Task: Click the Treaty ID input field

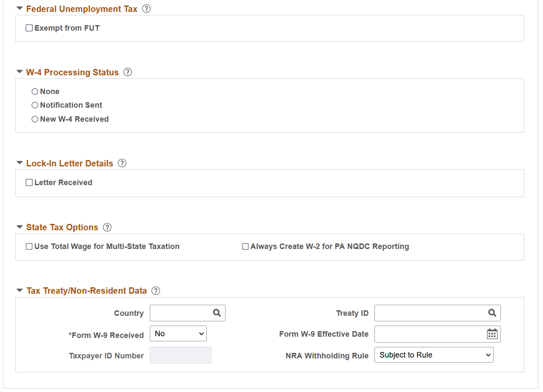Action: 426,313
